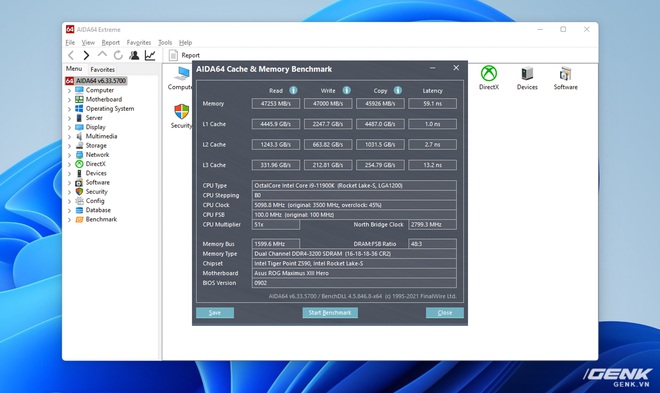Click the CPU Multiplier 51x field
Viewport: 660px width, 393px height.
(x=276, y=225)
